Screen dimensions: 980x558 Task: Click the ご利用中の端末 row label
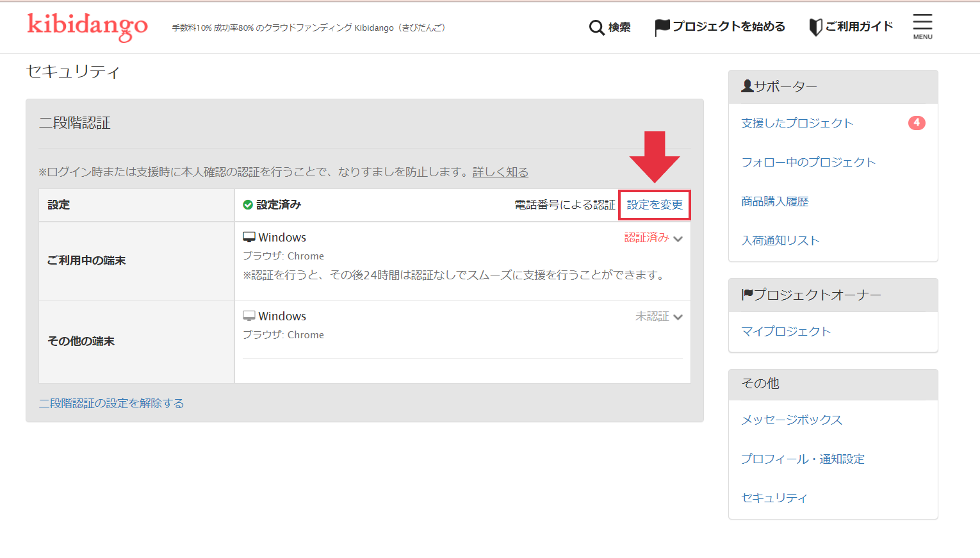tap(86, 261)
